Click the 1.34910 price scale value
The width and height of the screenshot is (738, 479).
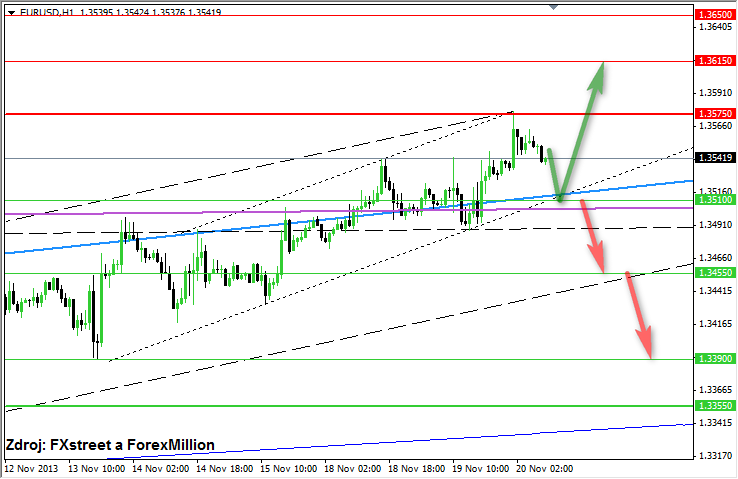pyautogui.click(x=715, y=225)
